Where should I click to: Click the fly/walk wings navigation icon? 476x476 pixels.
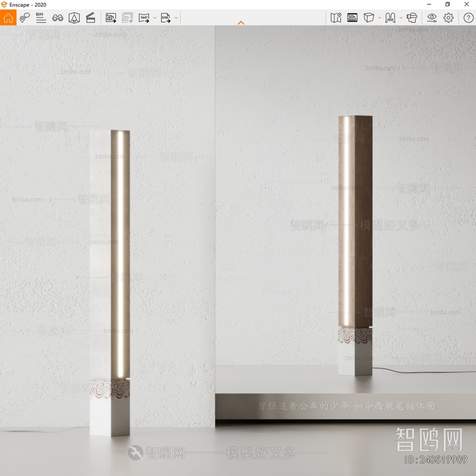[390, 18]
